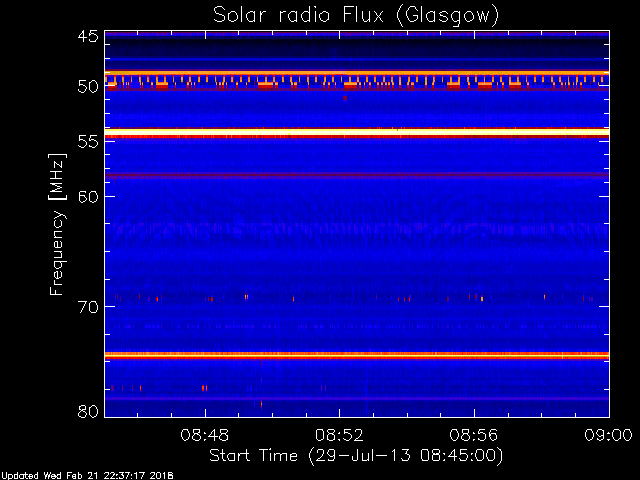Image resolution: width=640 pixels, height=480 pixels.
Task: Click the 08:48 time tick label
Action: [205, 435]
